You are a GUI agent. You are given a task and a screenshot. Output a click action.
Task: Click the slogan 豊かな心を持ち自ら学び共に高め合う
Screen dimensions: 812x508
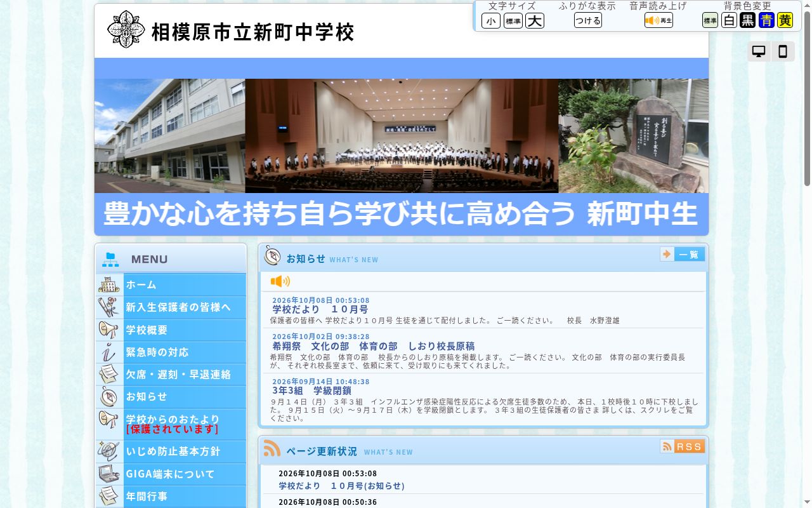[x=339, y=213]
